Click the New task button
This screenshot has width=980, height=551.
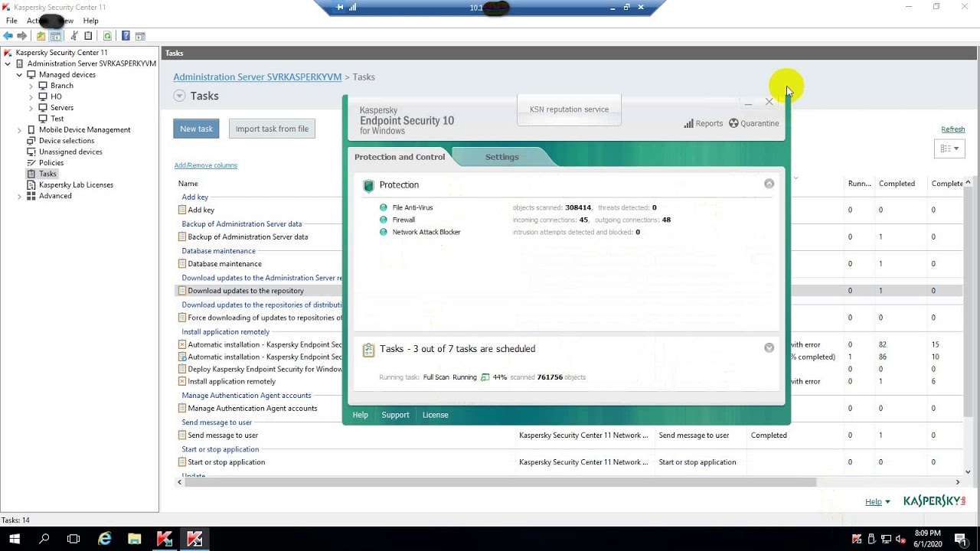coord(196,129)
